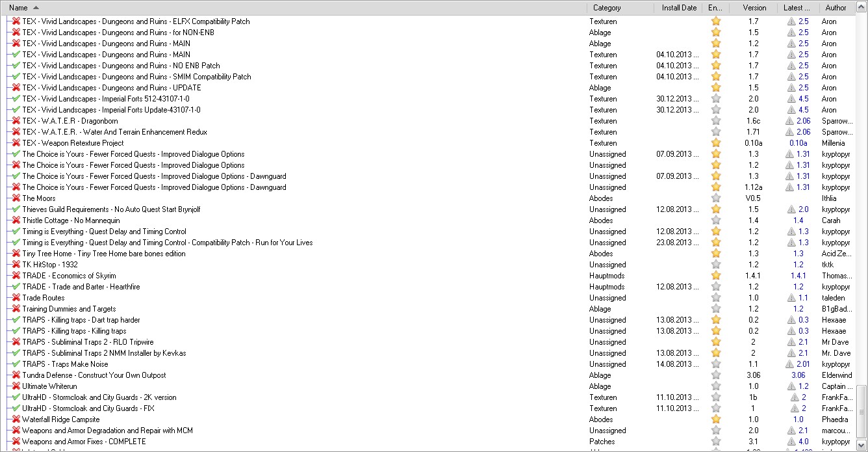Click 'Patches' category of Weapons and Armor Fixes
Viewport: 868px width, 452px height.
[602, 442]
